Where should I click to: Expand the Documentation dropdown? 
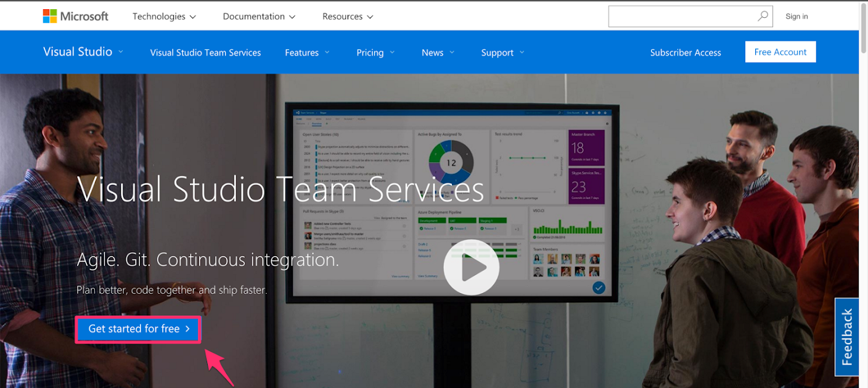259,17
